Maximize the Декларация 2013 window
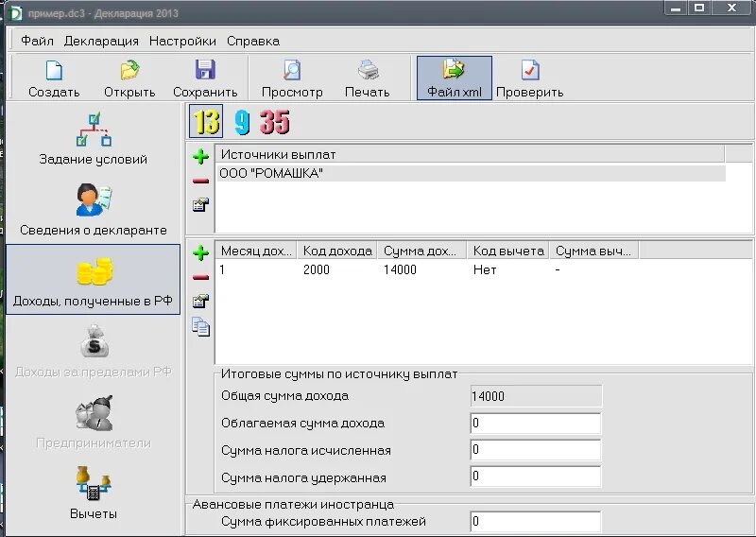This screenshot has height=537, width=756. pos(699,9)
